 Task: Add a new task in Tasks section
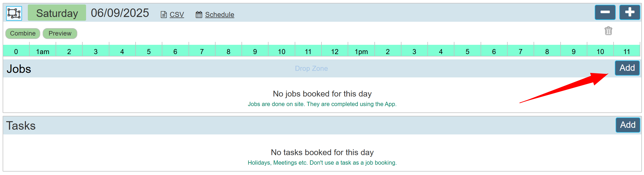point(628,125)
